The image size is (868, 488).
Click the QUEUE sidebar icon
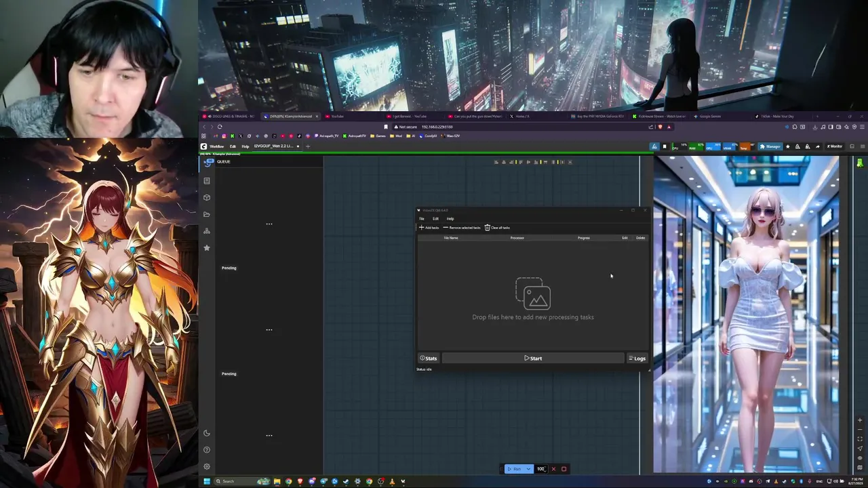pyautogui.click(x=207, y=162)
